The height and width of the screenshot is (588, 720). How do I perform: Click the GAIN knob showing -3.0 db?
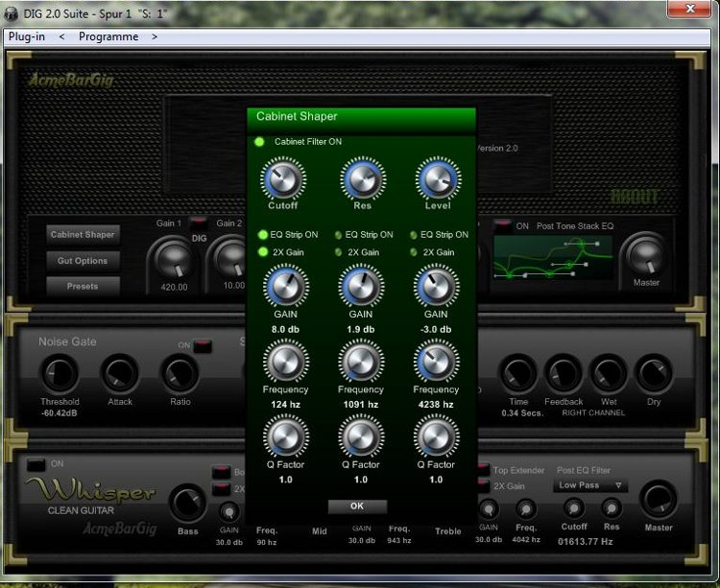(436, 286)
